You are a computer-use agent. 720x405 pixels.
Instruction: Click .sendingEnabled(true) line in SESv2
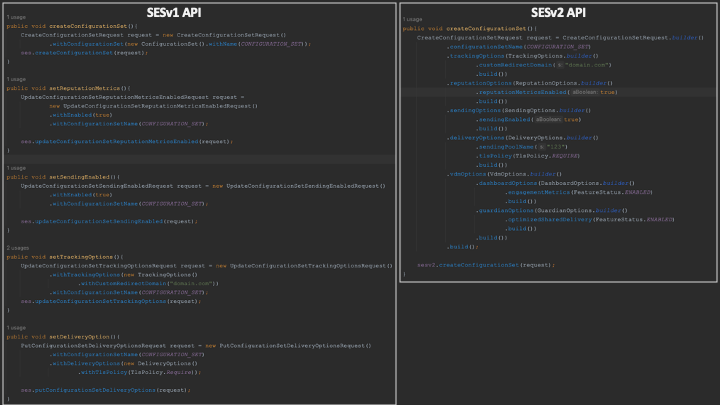[529, 120]
